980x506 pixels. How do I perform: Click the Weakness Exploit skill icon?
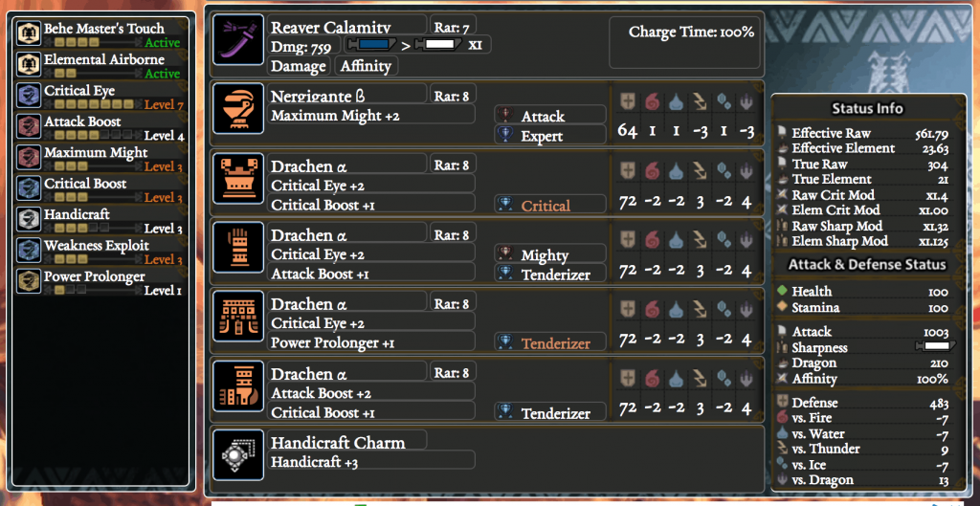pyautogui.click(x=29, y=251)
